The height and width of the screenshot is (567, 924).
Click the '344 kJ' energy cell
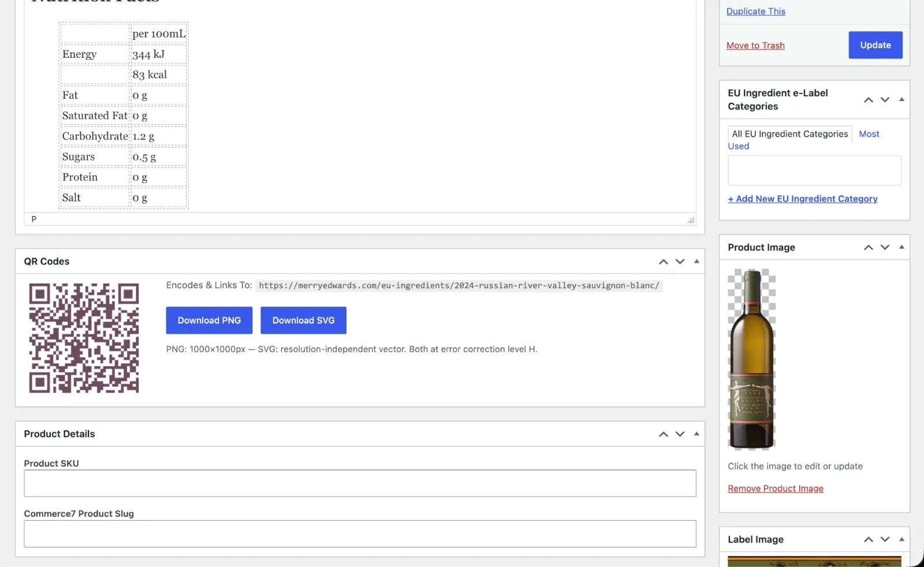[159, 54]
